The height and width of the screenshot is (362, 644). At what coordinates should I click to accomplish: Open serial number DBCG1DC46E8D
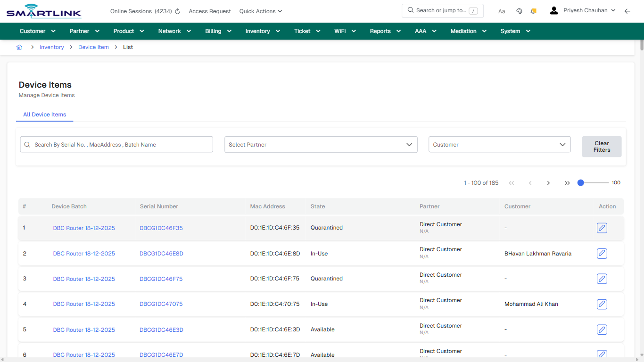tap(161, 253)
